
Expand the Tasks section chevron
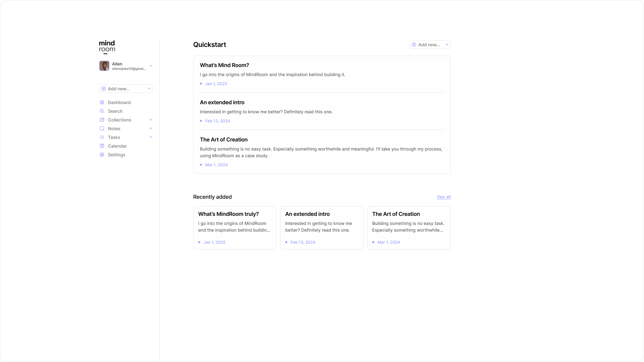151,137
